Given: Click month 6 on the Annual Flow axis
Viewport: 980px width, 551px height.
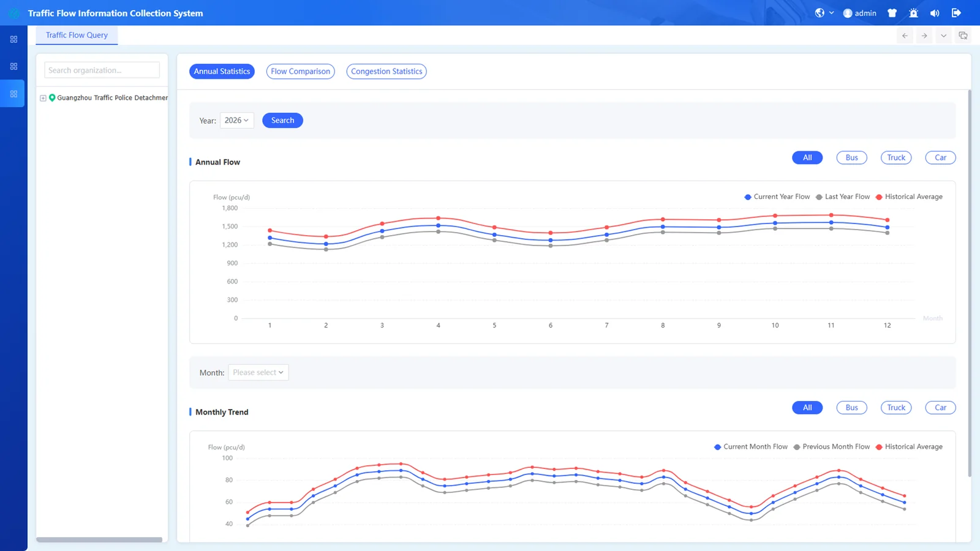Looking at the screenshot, I should [551, 326].
